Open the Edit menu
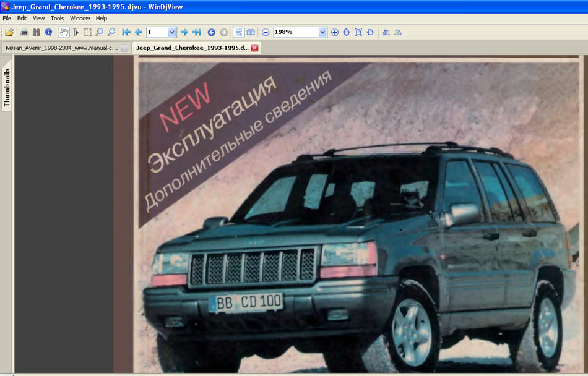 pos(22,19)
